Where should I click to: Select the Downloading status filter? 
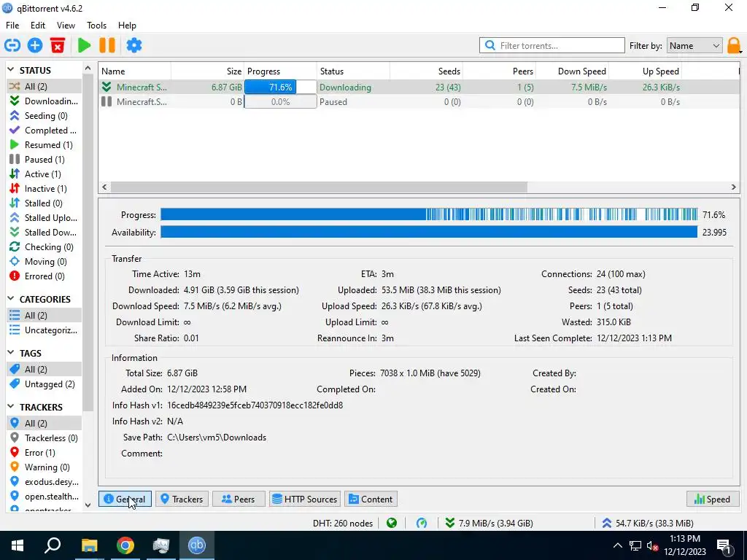(44, 101)
